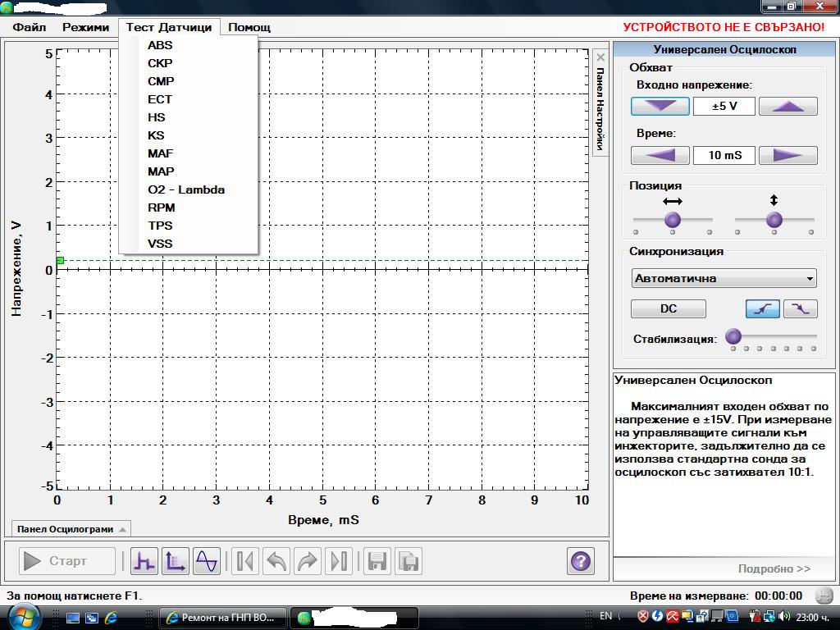
Task: Select MAF sensor test menu entry
Action: coord(161,153)
